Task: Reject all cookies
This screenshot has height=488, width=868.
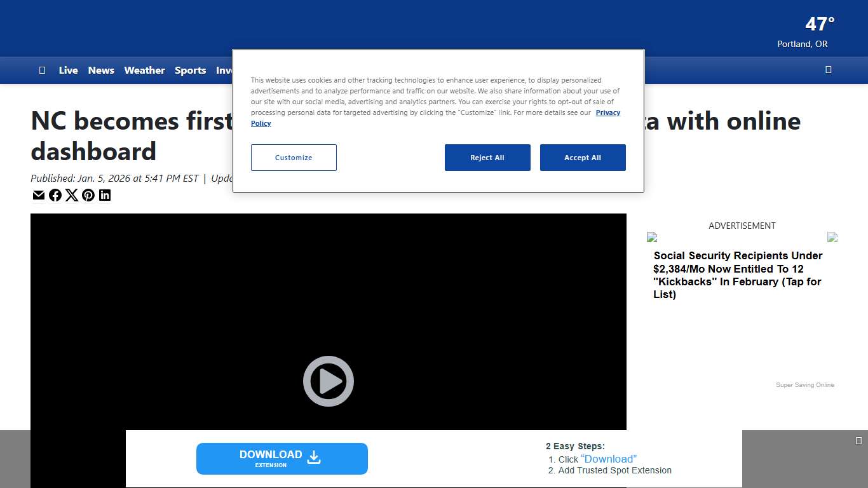Action: click(487, 158)
